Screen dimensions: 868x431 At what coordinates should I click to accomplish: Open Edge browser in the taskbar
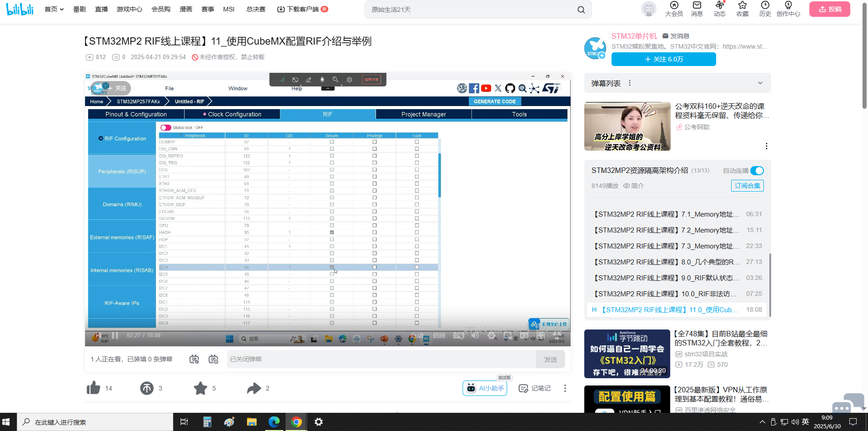point(274,422)
